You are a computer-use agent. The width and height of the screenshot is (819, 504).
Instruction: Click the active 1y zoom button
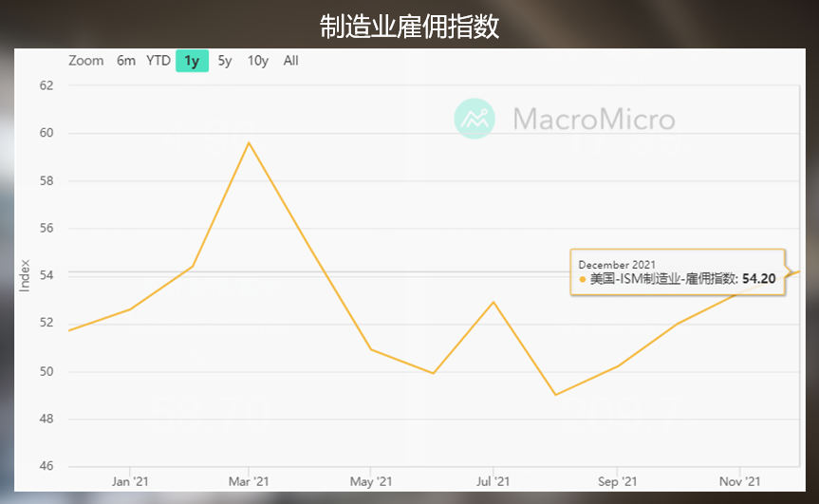coord(193,61)
